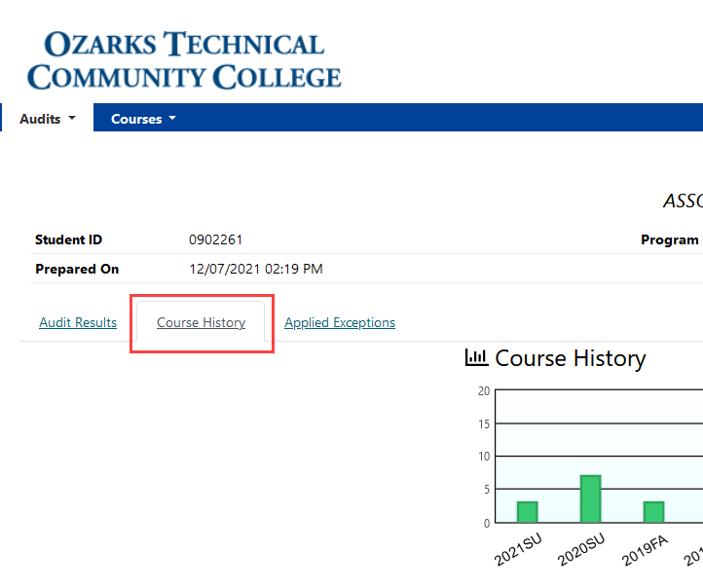703x588 pixels.
Task: Open the Applied Exceptions tab
Action: [340, 322]
